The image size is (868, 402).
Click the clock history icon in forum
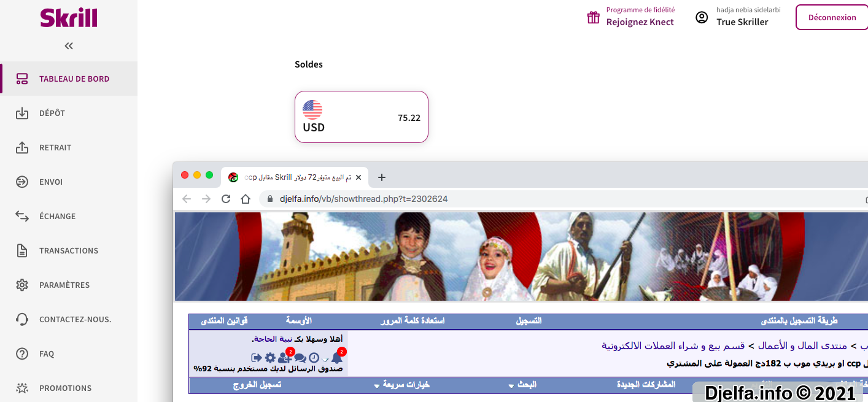[x=314, y=358]
